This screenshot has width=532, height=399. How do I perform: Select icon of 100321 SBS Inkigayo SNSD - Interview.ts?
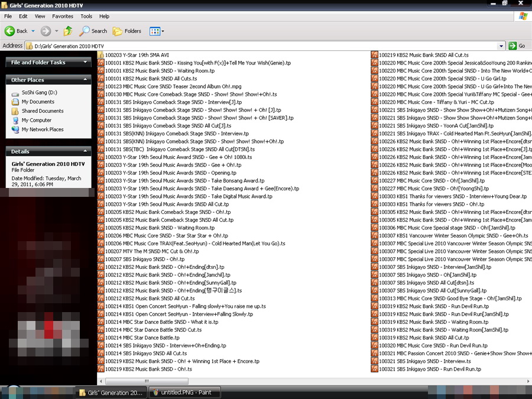point(374,361)
